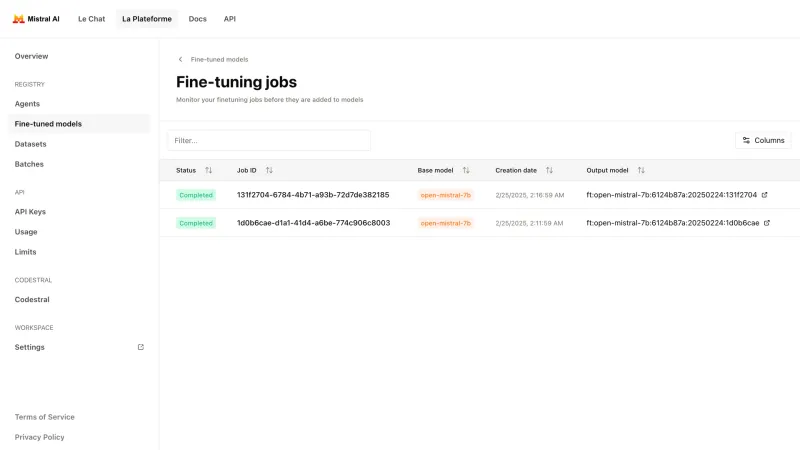This screenshot has width=800, height=450.
Task: Click the Creation date header label
Action: [516, 170]
